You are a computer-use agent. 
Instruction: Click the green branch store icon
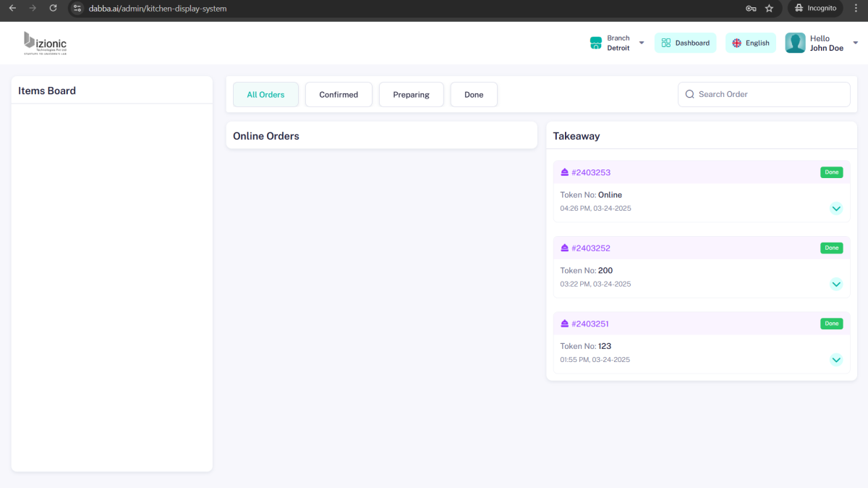(x=596, y=43)
